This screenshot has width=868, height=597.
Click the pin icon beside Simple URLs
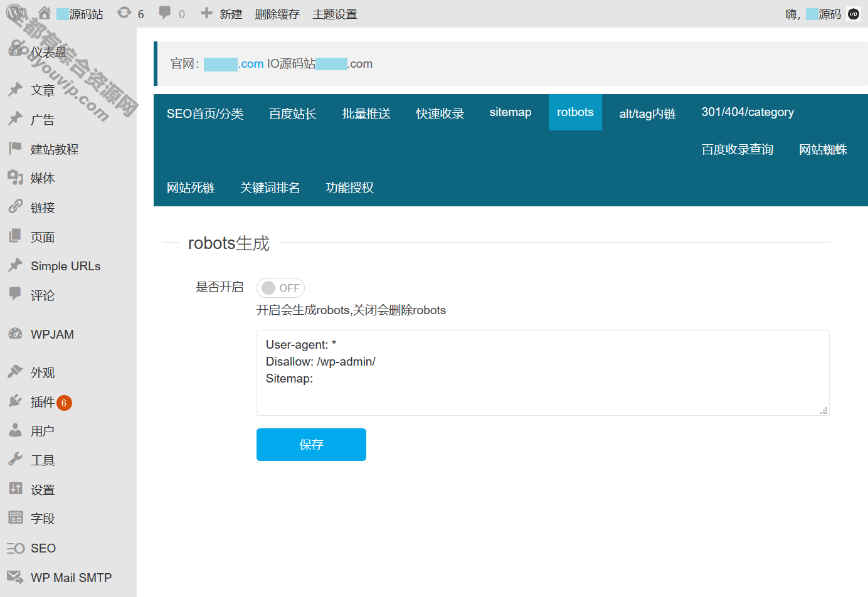tap(15, 266)
